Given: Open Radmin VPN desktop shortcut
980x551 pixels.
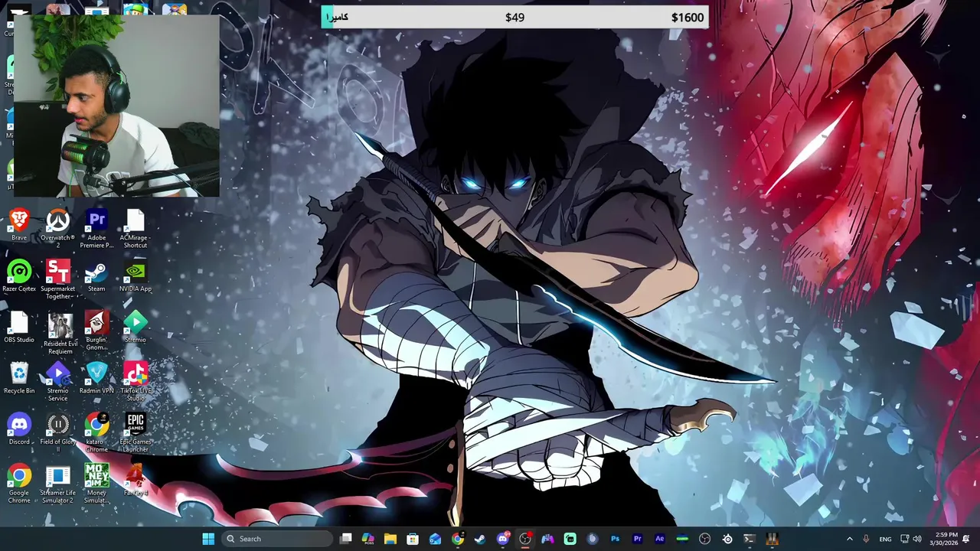Looking at the screenshot, I should point(96,379).
